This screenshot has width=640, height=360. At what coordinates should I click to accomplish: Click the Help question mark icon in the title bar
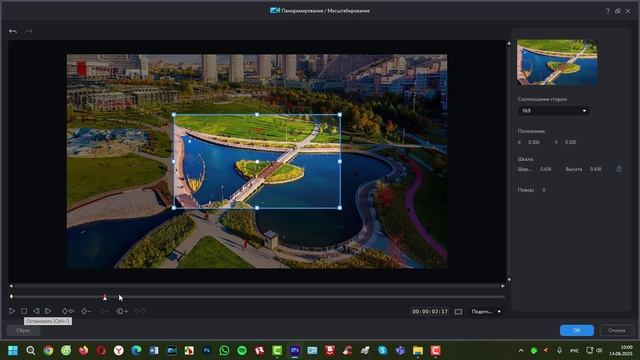608,11
